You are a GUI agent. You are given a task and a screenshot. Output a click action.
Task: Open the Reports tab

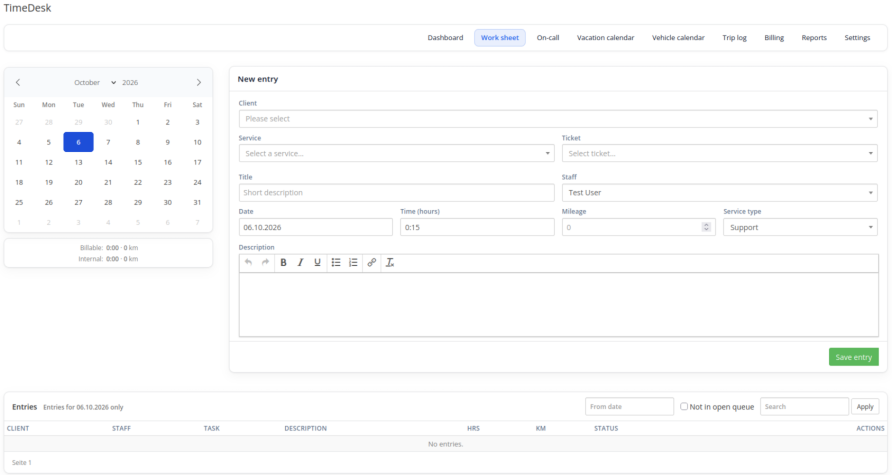click(x=814, y=38)
